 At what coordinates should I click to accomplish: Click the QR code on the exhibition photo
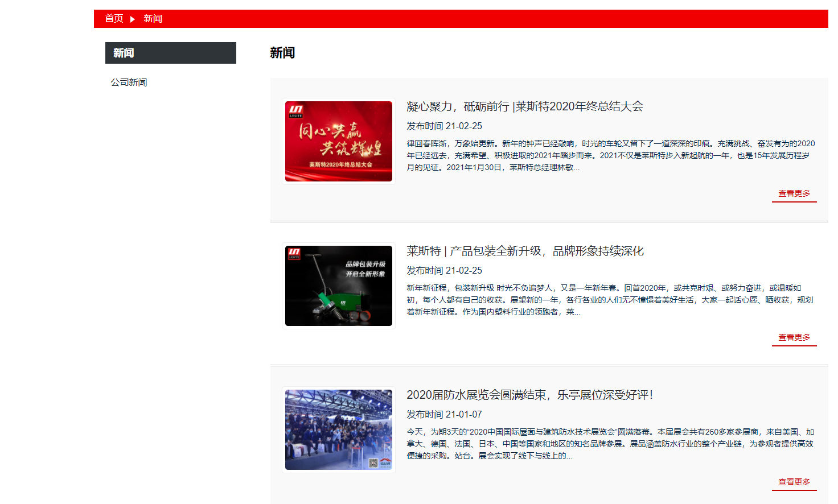click(373, 463)
